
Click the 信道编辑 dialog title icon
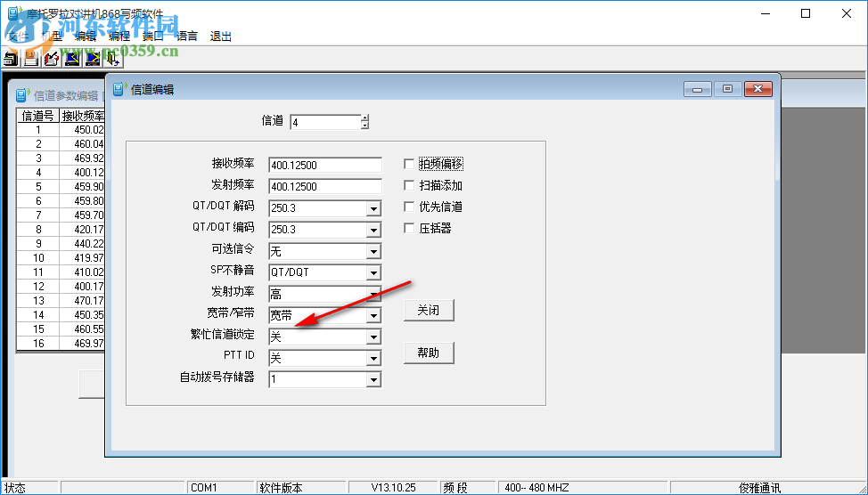click(119, 88)
